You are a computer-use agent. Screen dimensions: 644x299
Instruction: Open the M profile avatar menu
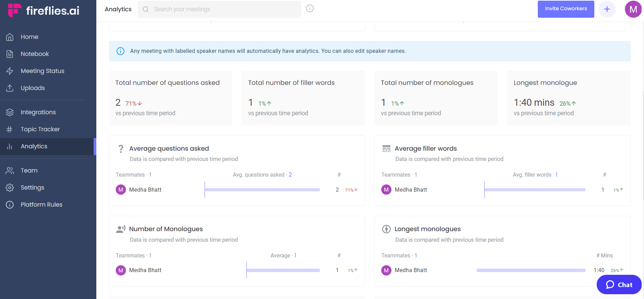pos(633,9)
